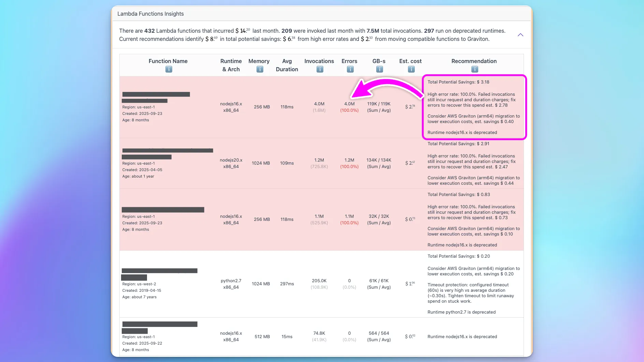This screenshot has width=644, height=362.
Task: Click the GB-s column header
Action: (379, 61)
